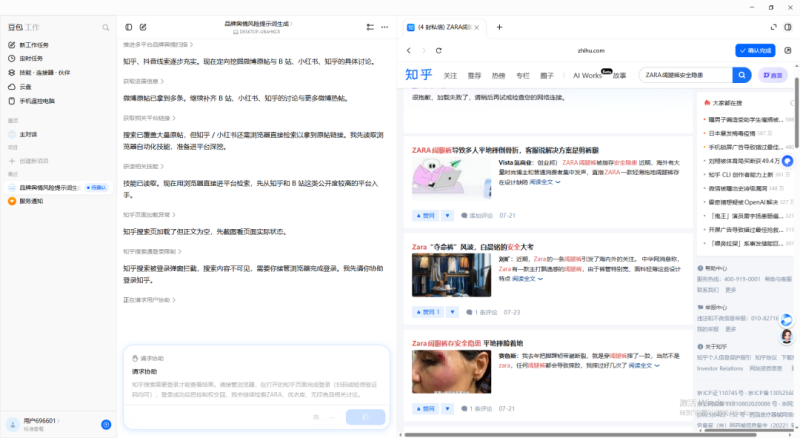Click the Zhihu (知乎) logo
This screenshot has width=800, height=438.
(x=419, y=75)
